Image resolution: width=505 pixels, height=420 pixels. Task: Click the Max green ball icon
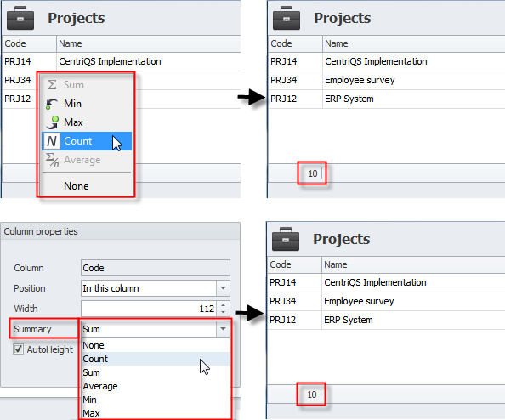pos(52,122)
